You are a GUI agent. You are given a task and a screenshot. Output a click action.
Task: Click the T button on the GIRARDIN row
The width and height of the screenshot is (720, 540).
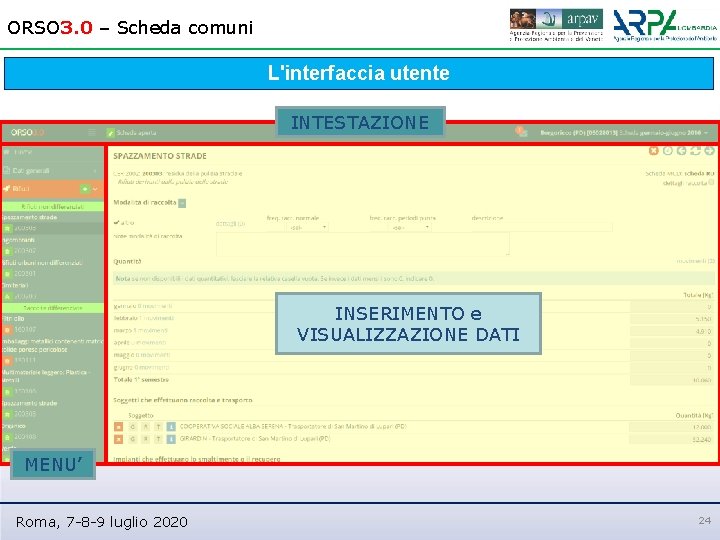(x=158, y=439)
